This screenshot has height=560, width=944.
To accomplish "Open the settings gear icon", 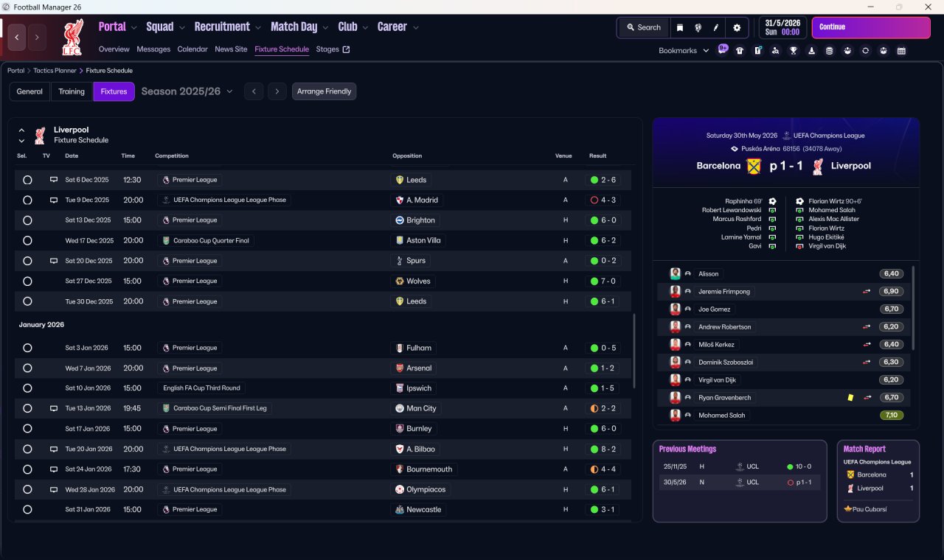I will coord(737,27).
